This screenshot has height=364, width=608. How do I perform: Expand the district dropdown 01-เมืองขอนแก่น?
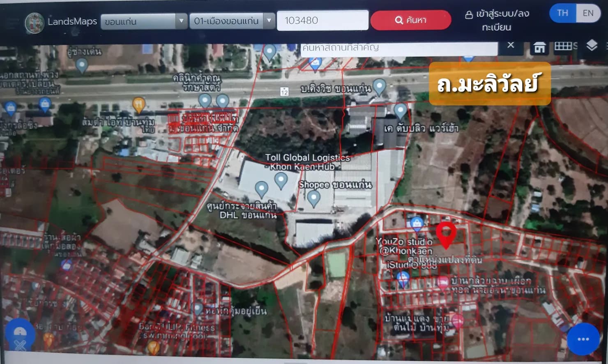[232, 21]
